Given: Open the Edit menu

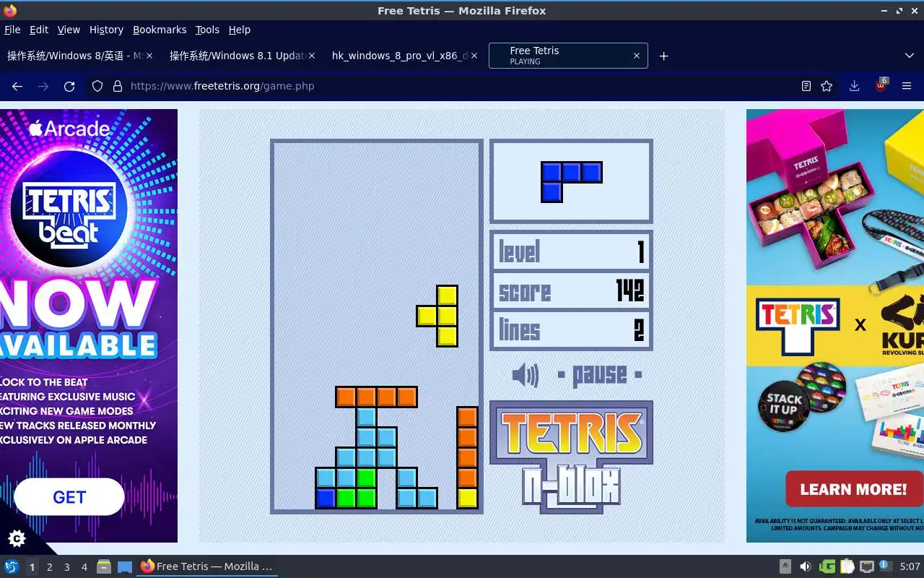Looking at the screenshot, I should pyautogui.click(x=39, y=30).
